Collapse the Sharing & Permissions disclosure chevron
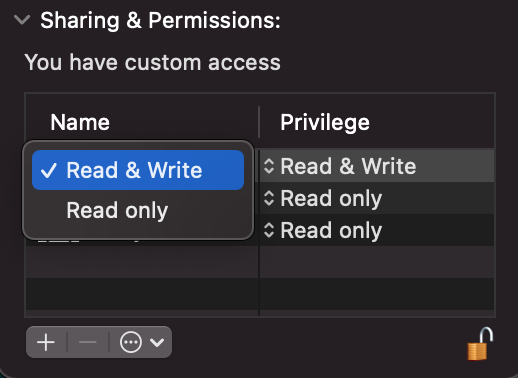 pos(22,20)
